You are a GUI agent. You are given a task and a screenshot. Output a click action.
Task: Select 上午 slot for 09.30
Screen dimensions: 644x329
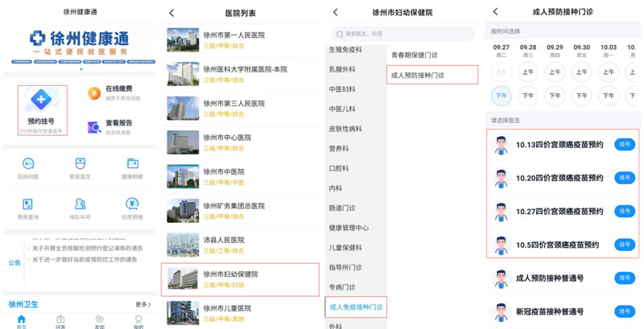click(x=581, y=72)
